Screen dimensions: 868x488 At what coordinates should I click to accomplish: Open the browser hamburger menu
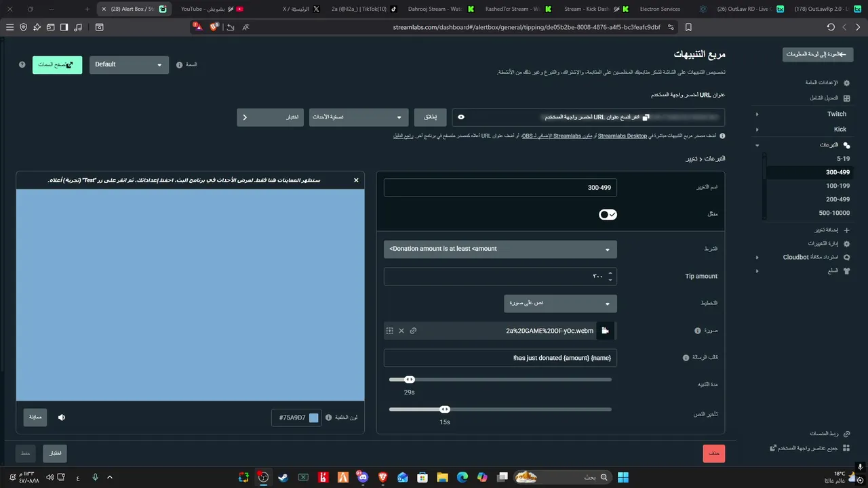pyautogui.click(x=9, y=27)
